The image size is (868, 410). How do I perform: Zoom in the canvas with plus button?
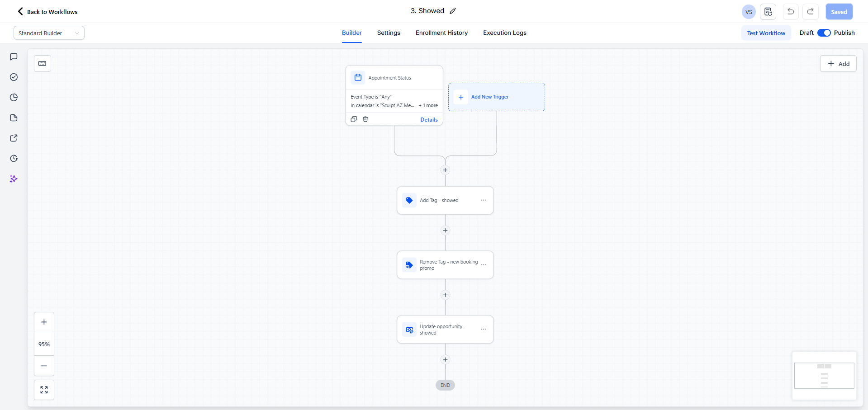pyautogui.click(x=44, y=322)
